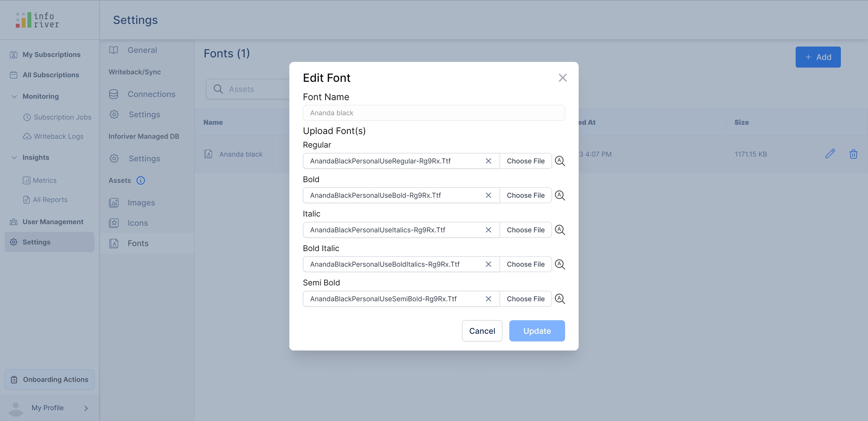The image size is (868, 421).
Task: Preview the Italic font file
Action: [560, 230]
